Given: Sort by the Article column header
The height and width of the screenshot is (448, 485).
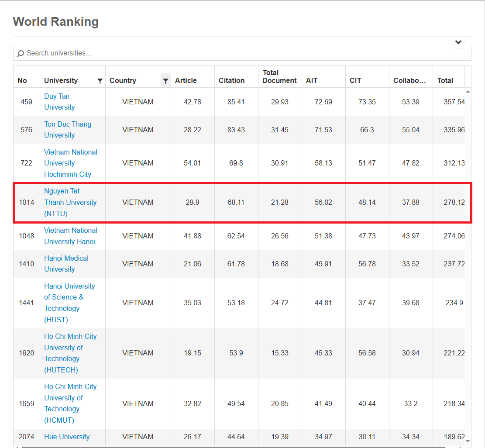Looking at the screenshot, I should coord(186,80).
